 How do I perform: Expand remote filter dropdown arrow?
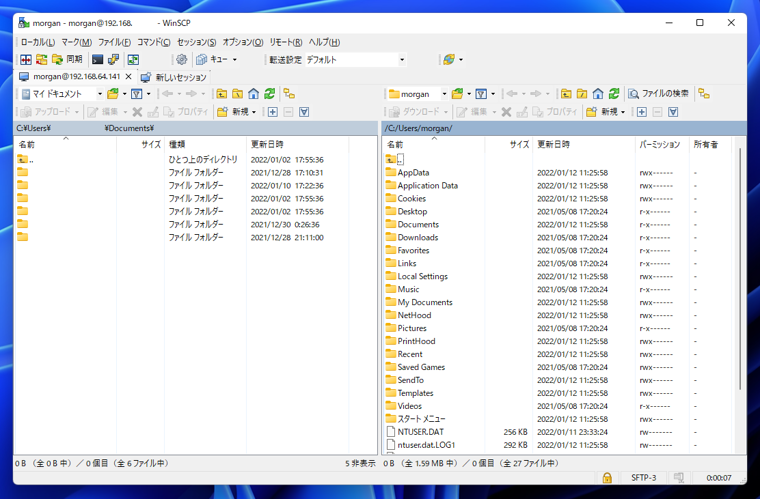click(x=493, y=94)
